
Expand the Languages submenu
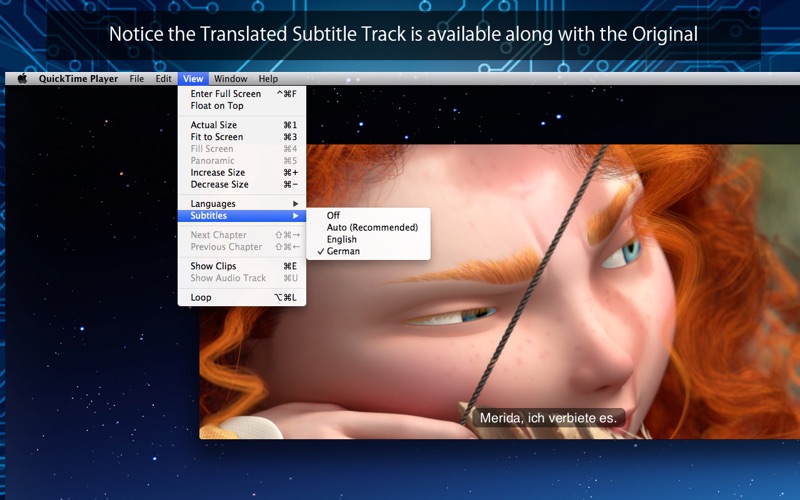242,204
